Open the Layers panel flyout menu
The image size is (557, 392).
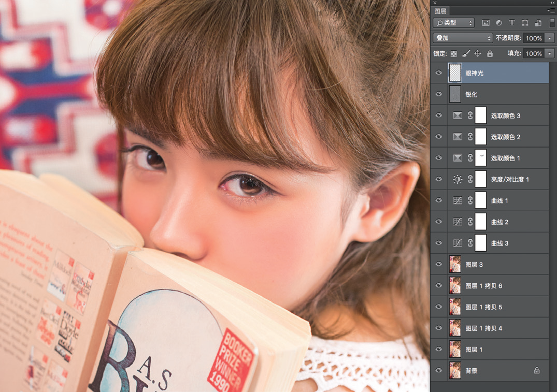pos(551,11)
